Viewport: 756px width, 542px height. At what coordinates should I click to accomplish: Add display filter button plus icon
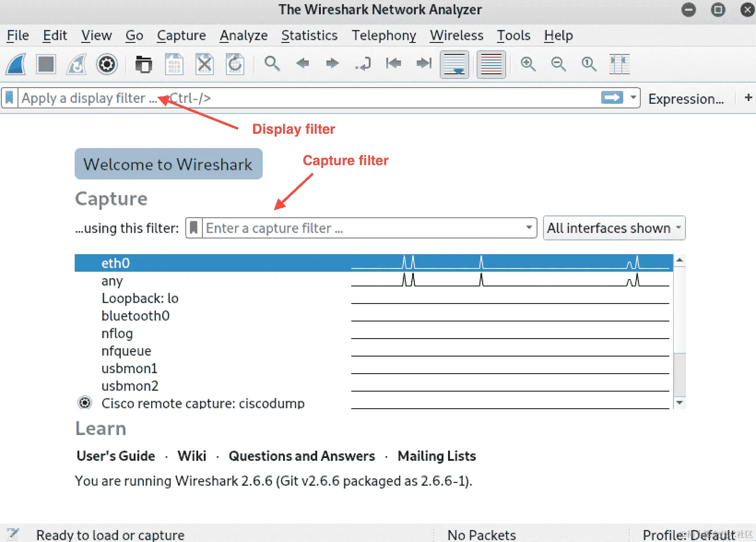[749, 97]
